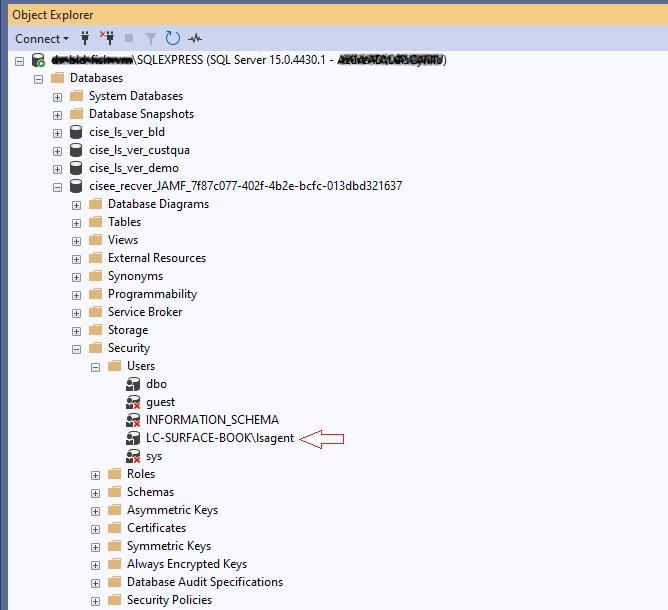This screenshot has height=610, width=668.
Task: Open the Activity Monitor icon
Action: pos(195,39)
